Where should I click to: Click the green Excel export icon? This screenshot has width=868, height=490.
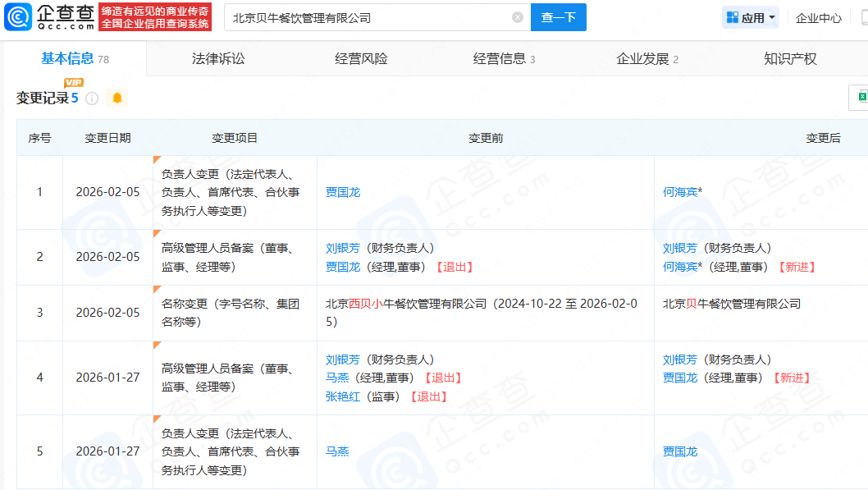pos(861,97)
